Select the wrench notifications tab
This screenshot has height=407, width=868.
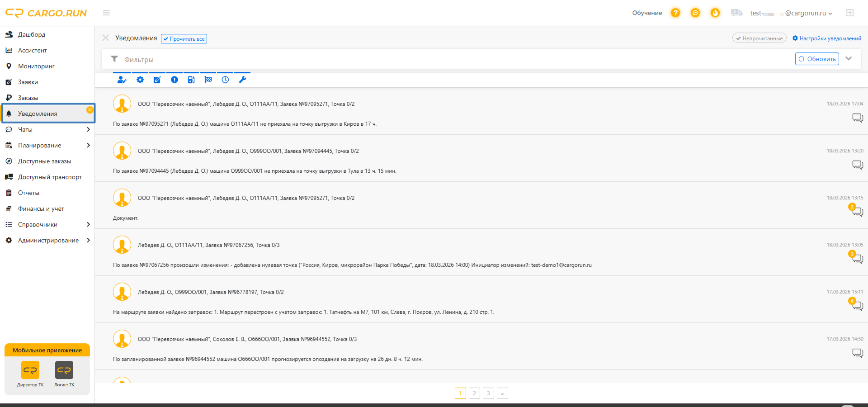[x=242, y=80]
